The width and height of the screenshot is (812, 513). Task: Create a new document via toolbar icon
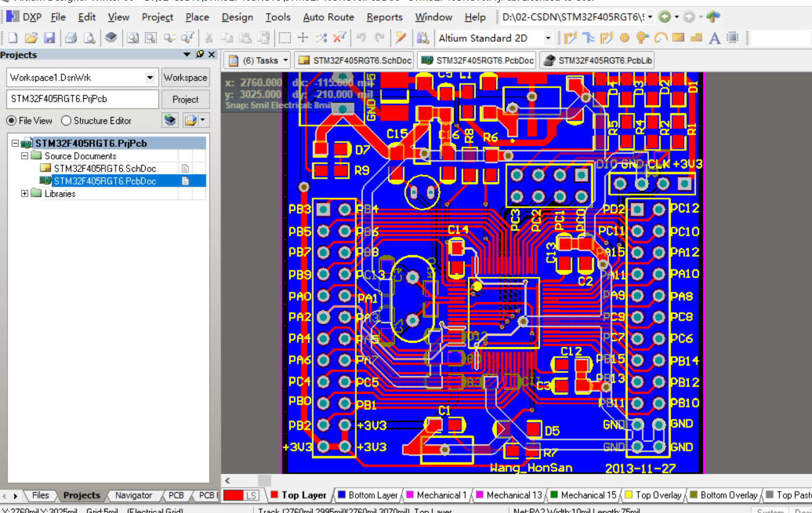click(13, 38)
